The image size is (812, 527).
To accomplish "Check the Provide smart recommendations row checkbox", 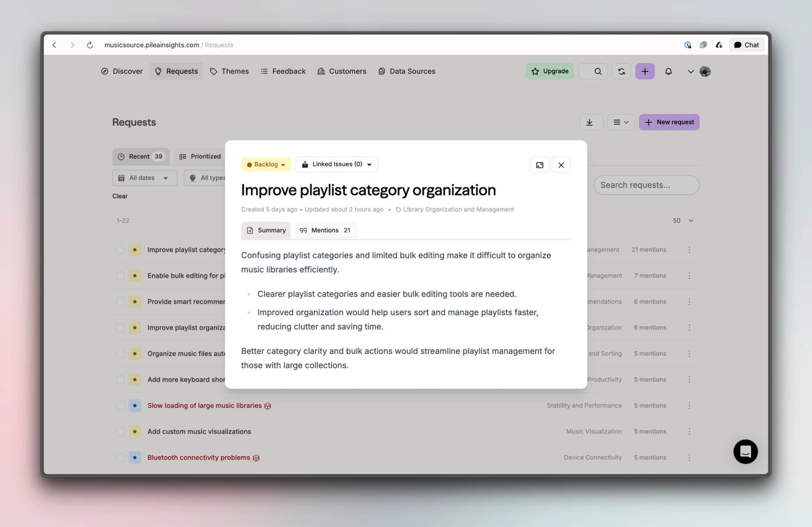I will coord(120,302).
